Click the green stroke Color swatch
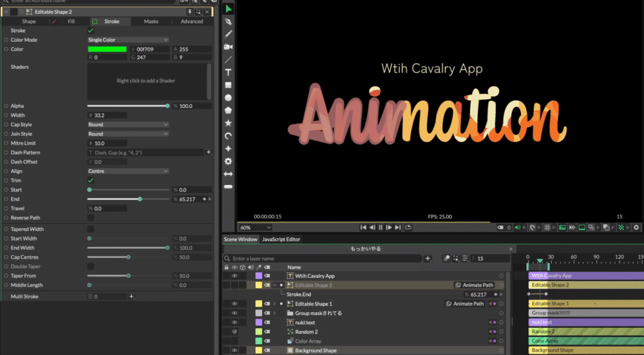644x355 pixels. point(107,49)
